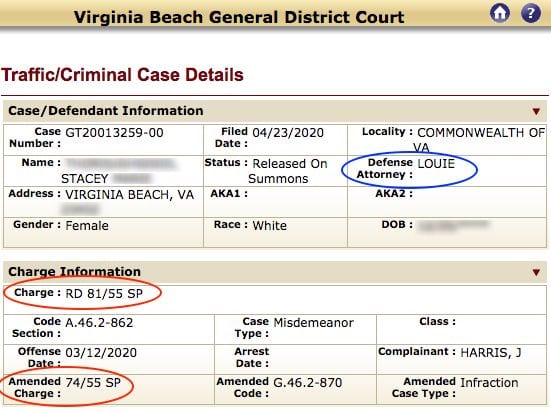Click the filed date 04/23/2020
Viewport: 551px width, 413px height.
tap(288, 133)
